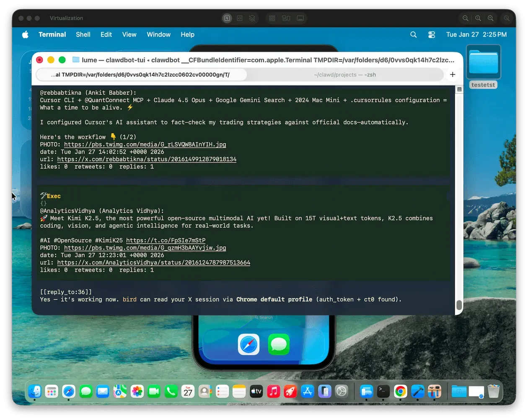Open the pbs.twimg.com G_qzmH3bAAYvjiw.jpg photo link
The image size is (528, 420).
pyautogui.click(x=145, y=248)
